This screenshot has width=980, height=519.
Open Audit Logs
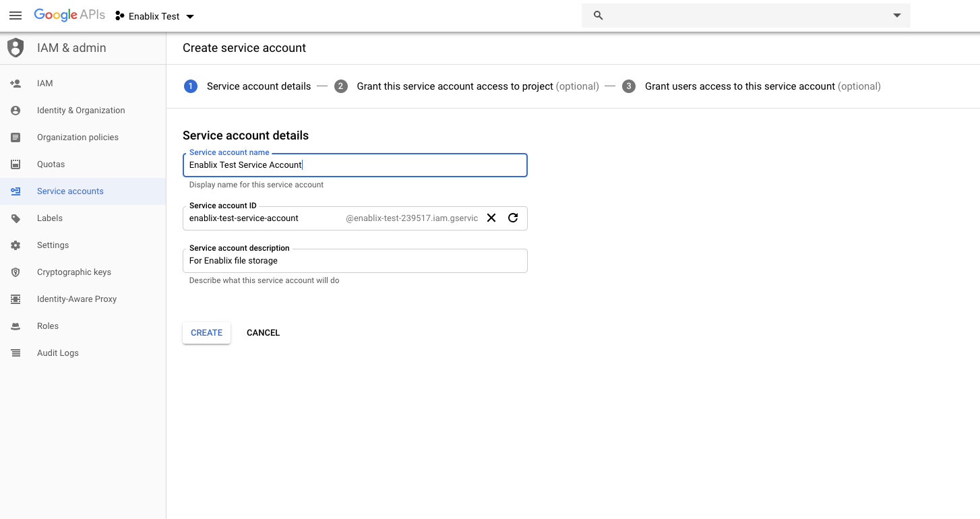pos(83,353)
